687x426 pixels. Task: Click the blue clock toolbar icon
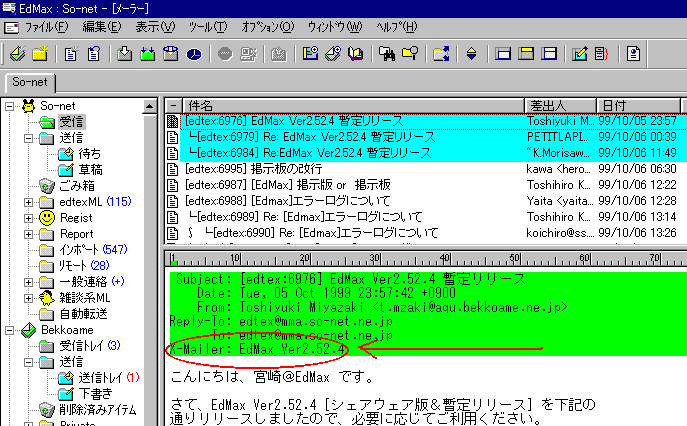click(194, 54)
